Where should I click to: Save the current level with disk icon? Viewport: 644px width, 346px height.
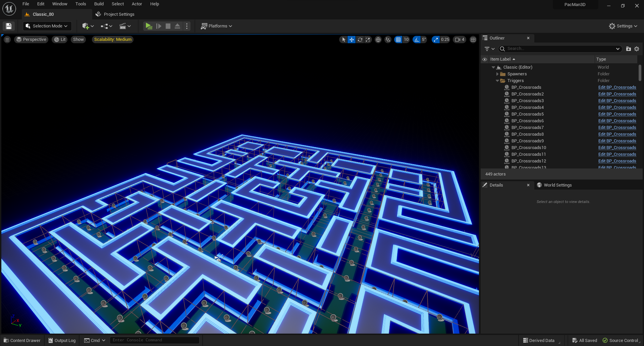[x=9, y=26]
